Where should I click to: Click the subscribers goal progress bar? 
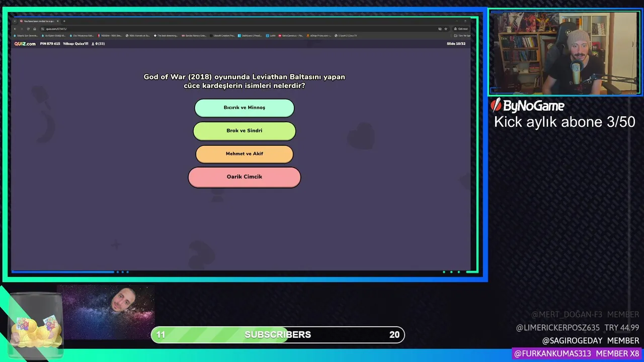[x=278, y=335]
